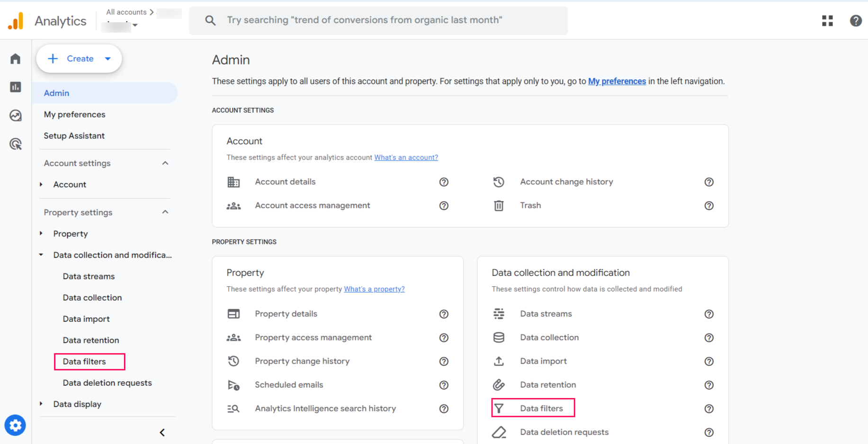Expand the Property tree item
Screen dimensions: 868x444
[x=41, y=233]
